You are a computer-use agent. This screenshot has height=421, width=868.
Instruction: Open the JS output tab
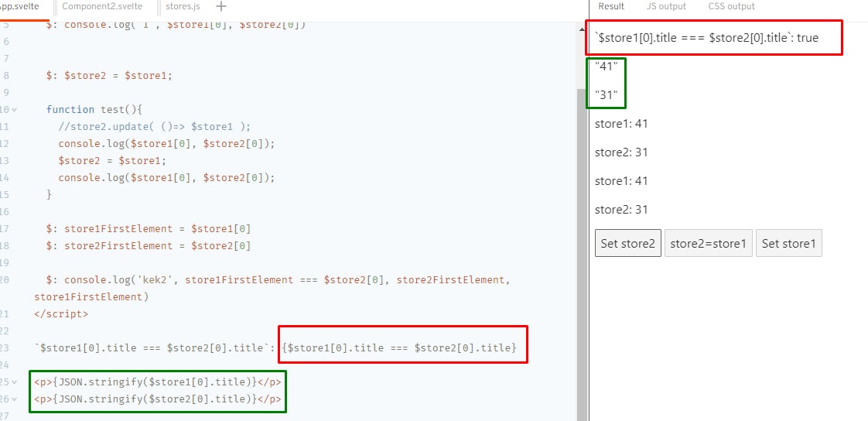click(666, 7)
